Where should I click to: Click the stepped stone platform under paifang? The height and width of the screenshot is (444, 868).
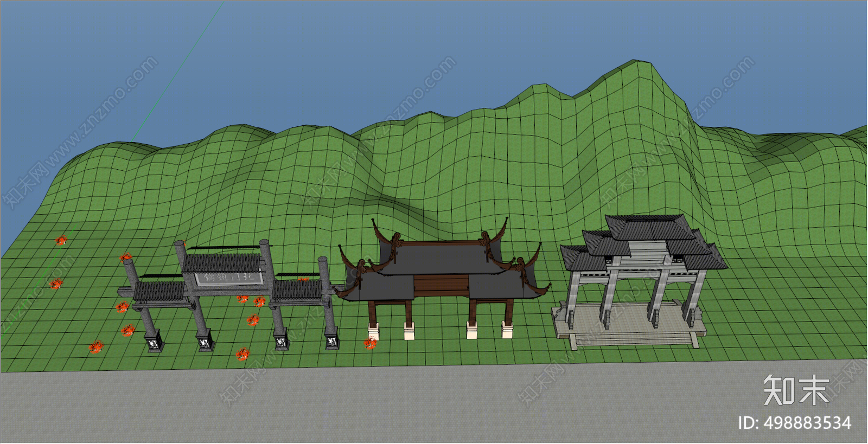coord(629,325)
